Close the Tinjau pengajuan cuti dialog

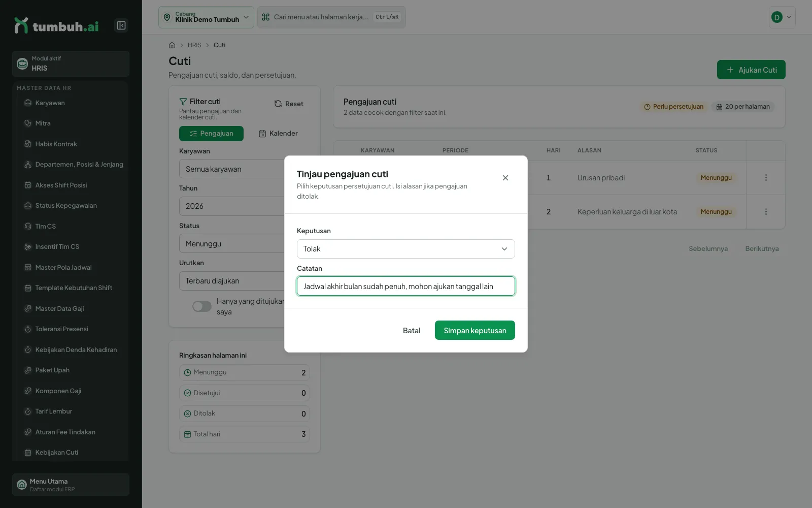tap(505, 178)
